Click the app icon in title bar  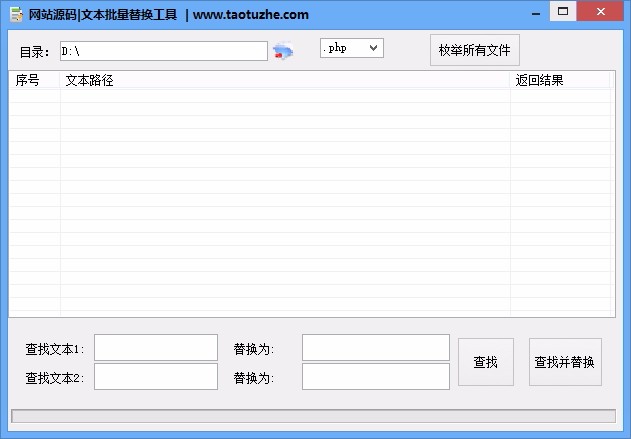pos(16,14)
